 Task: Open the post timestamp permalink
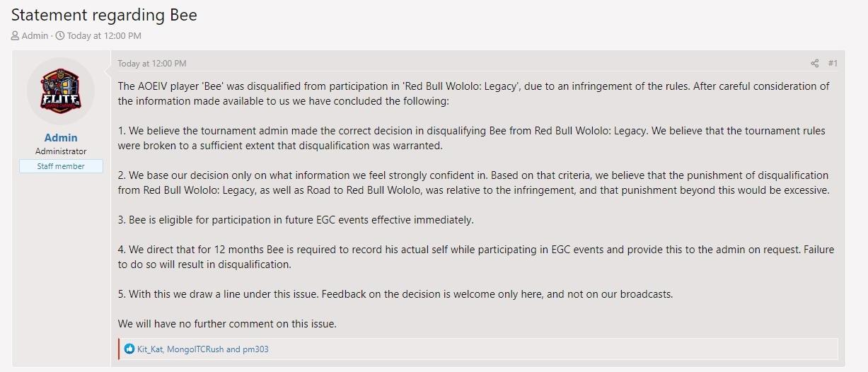click(x=152, y=64)
